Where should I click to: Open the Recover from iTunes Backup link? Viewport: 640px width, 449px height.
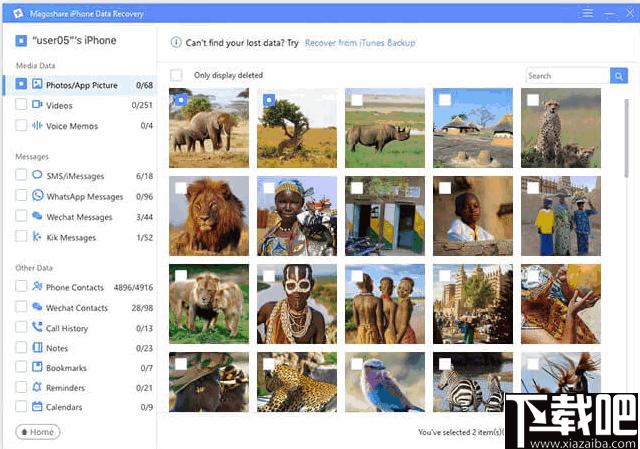click(360, 43)
